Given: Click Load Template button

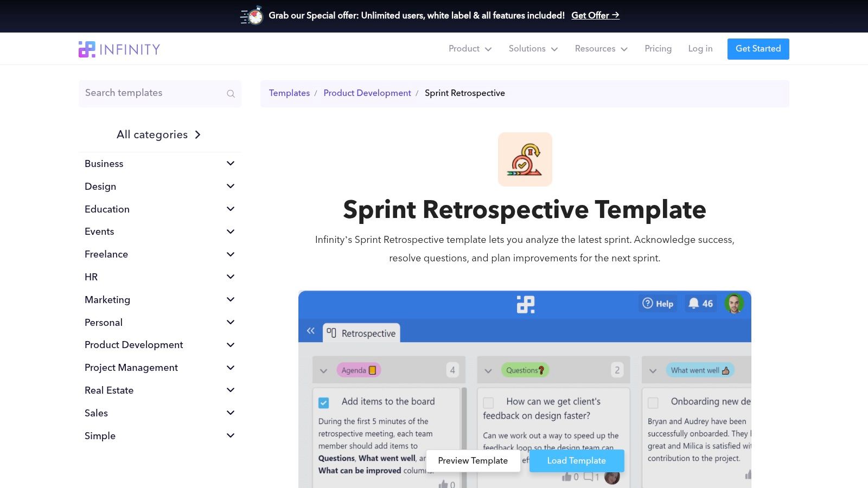Looking at the screenshot, I should (x=576, y=460).
